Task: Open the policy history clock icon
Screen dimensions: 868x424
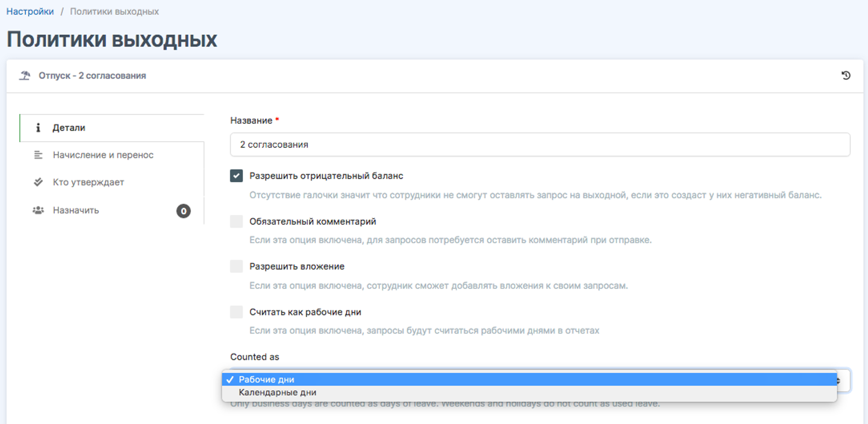Action: pyautogui.click(x=846, y=76)
